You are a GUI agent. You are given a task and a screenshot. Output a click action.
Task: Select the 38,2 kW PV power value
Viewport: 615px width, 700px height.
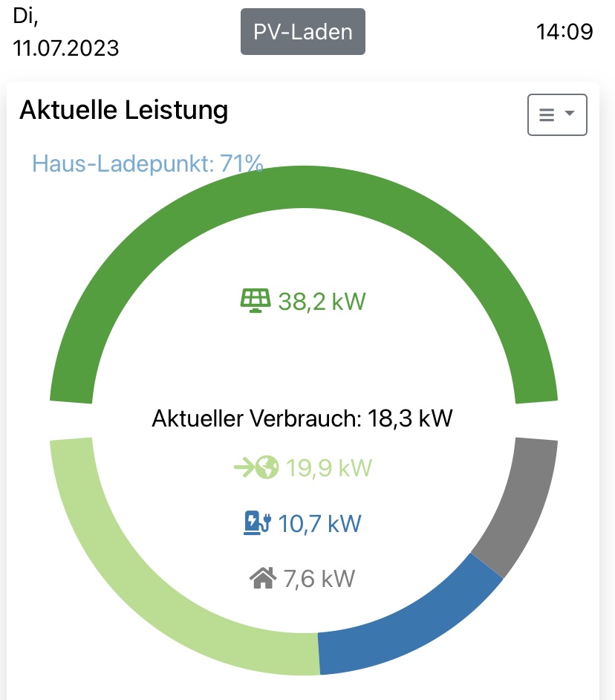coord(322,302)
